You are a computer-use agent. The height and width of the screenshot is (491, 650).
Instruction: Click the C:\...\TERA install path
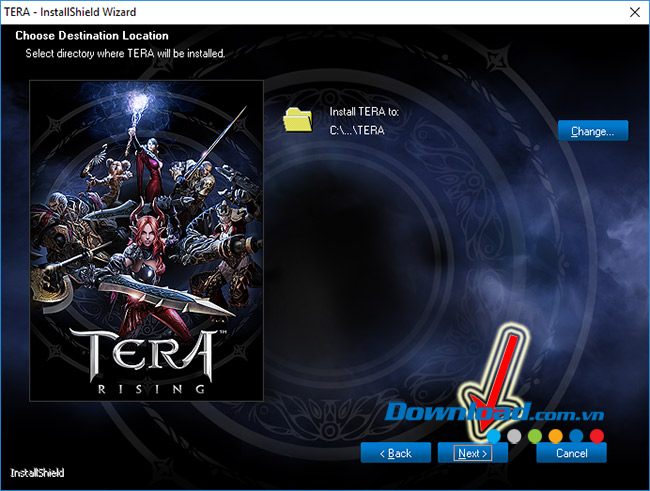tap(357, 130)
